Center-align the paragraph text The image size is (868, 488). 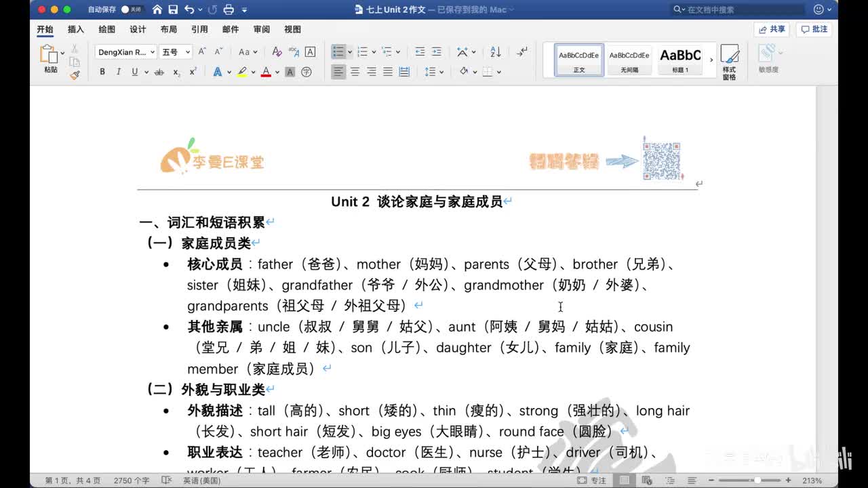click(355, 72)
